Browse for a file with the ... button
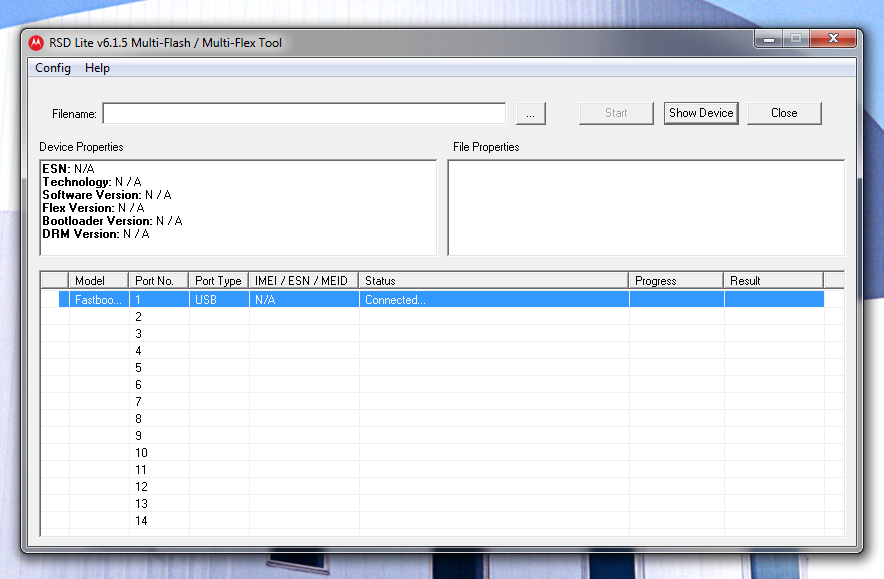Screen dimensions: 884x579 (531, 113)
